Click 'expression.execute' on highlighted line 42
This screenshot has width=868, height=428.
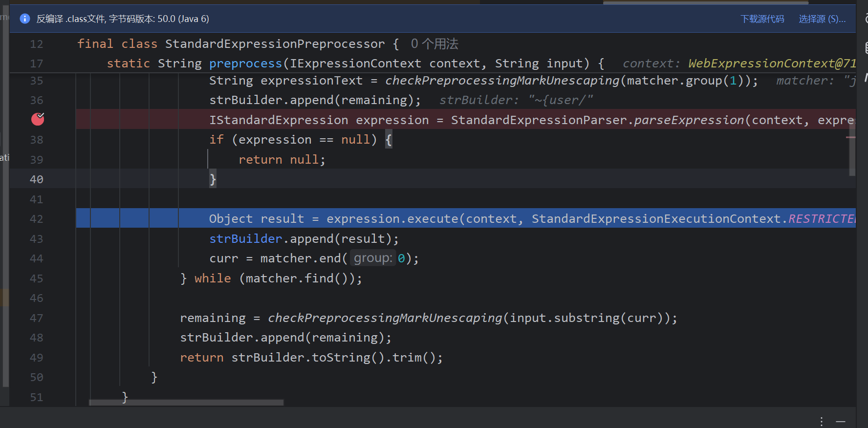point(393,219)
